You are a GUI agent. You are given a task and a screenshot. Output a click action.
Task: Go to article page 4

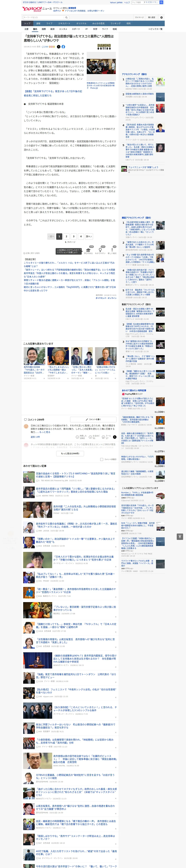click(81, 237)
